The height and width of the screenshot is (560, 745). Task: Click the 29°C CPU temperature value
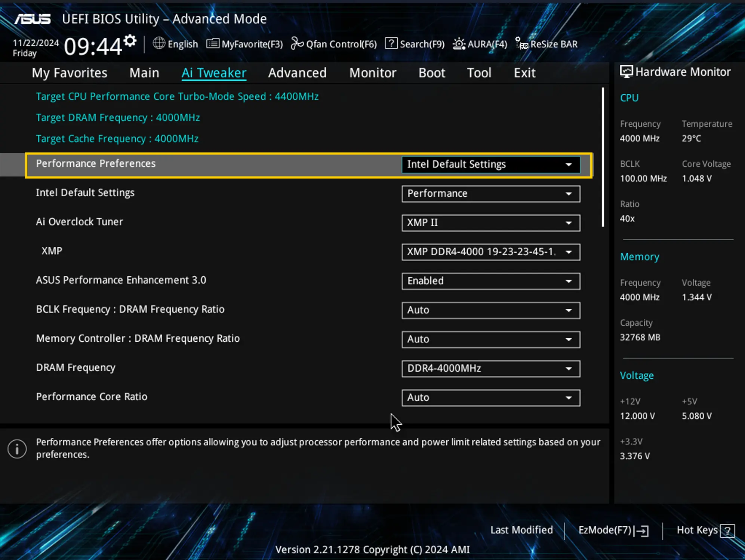pyautogui.click(x=692, y=138)
